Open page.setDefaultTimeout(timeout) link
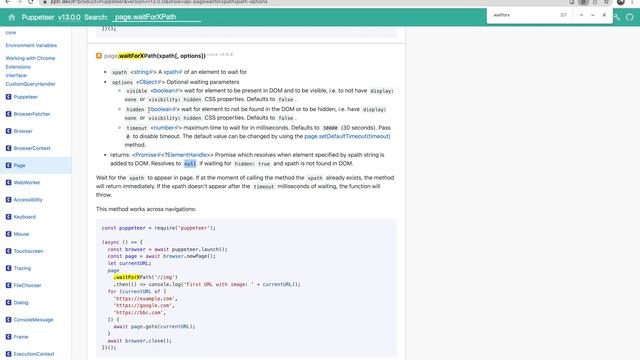This screenshot has width=640, height=360. (x=347, y=136)
